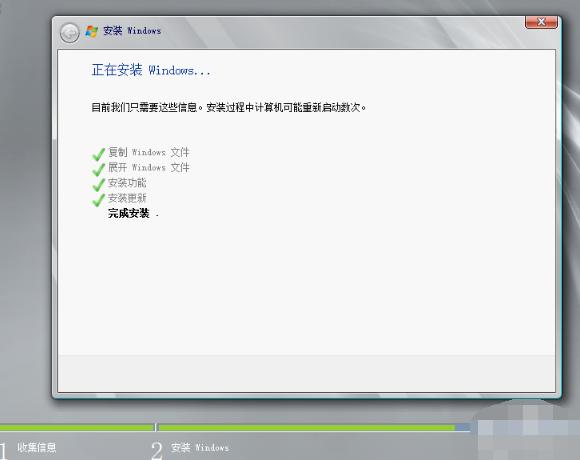Click the bold 完成安装 step
580x460 pixels.
(x=129, y=213)
